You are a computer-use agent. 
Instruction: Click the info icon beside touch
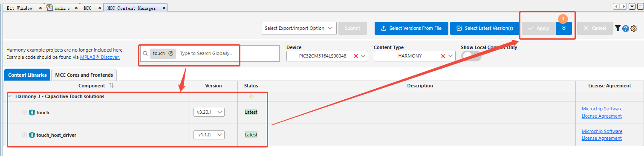pos(24,112)
